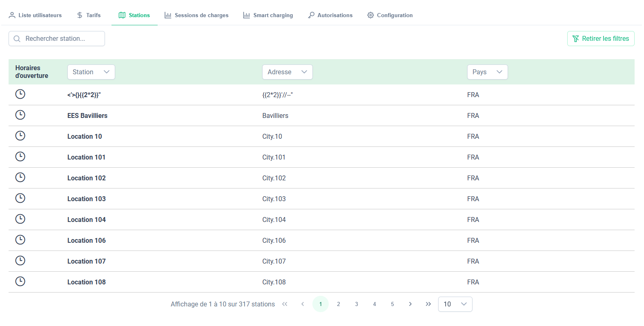Expand the Station filter dropdown

[x=91, y=72]
